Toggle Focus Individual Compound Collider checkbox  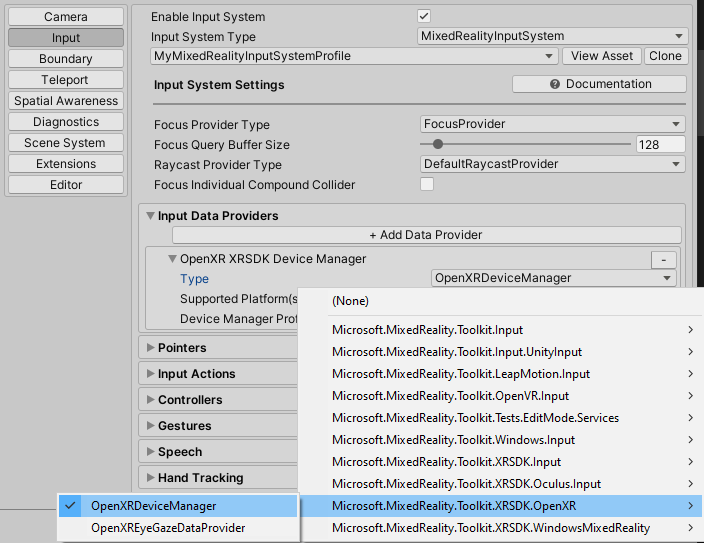pos(427,184)
